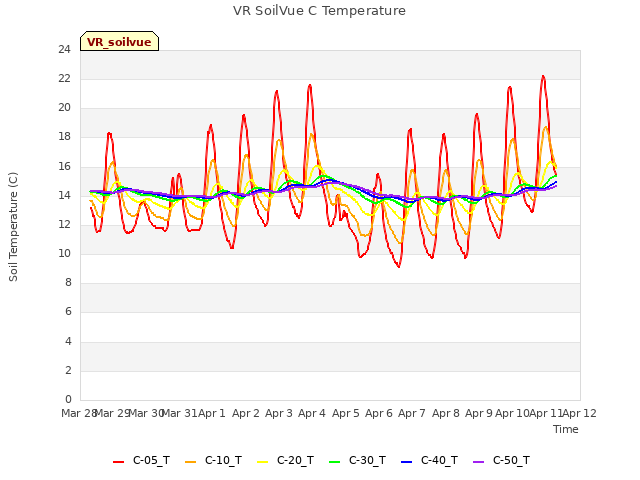Click the chart title VR SoilVue C Temperature

point(319,11)
